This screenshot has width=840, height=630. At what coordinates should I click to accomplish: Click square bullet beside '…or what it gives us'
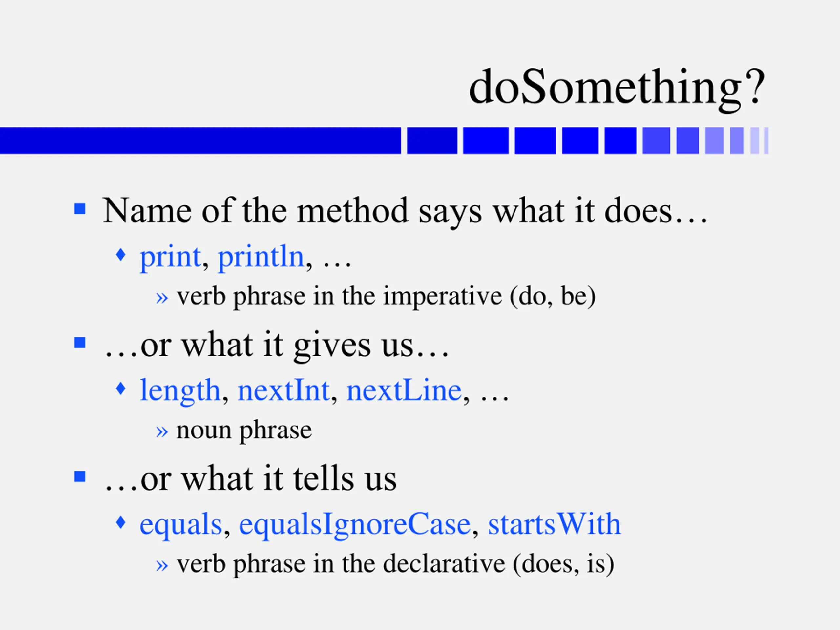point(80,343)
